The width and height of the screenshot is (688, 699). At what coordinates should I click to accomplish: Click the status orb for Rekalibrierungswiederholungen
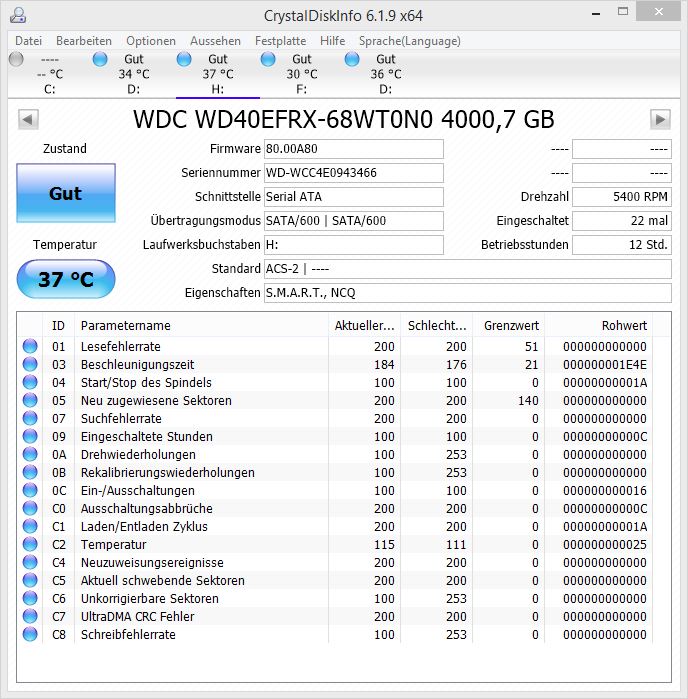click(x=30, y=472)
